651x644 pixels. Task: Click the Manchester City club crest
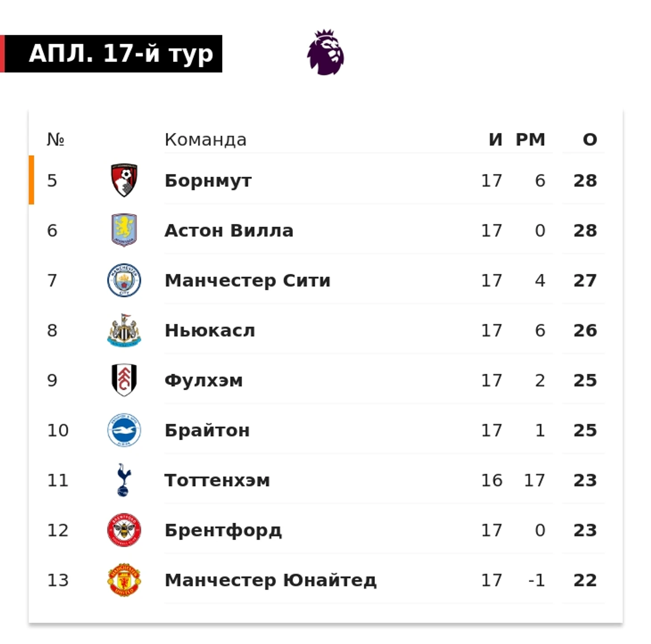coord(124,280)
